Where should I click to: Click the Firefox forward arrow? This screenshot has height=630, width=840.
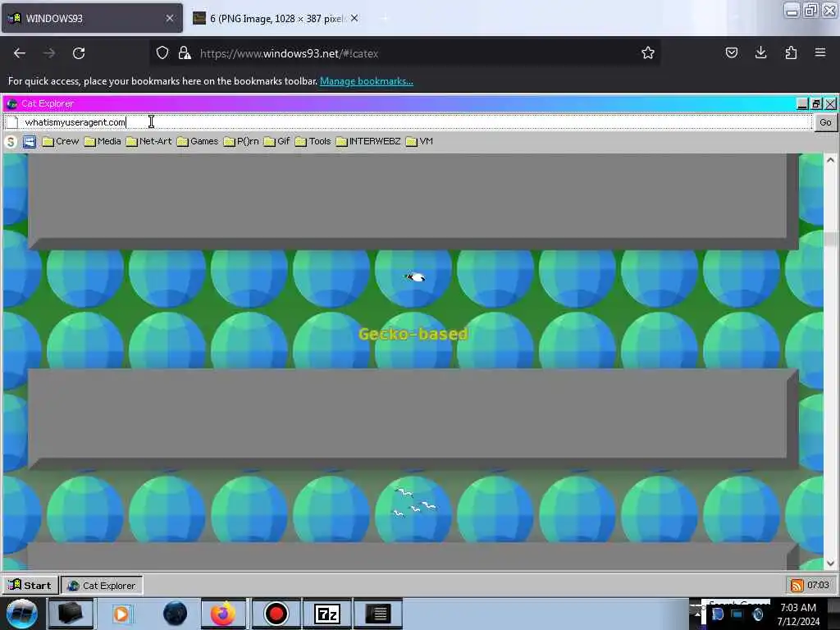(x=49, y=53)
